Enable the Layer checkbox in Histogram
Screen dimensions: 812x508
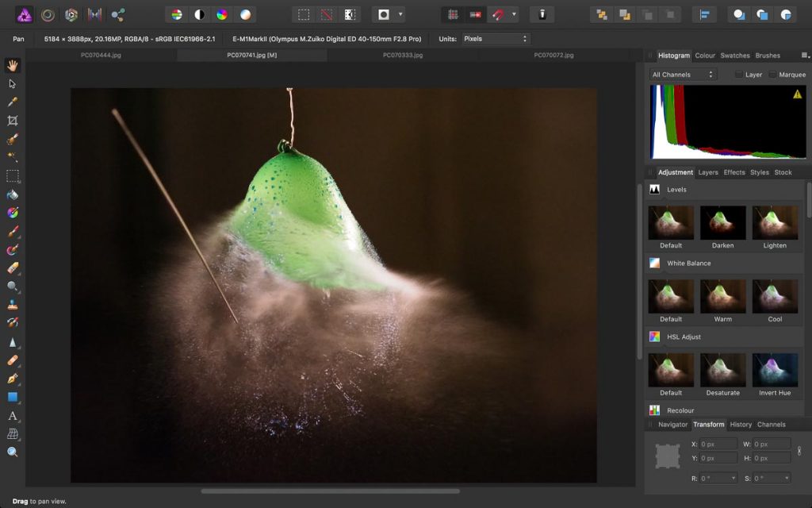(x=739, y=75)
